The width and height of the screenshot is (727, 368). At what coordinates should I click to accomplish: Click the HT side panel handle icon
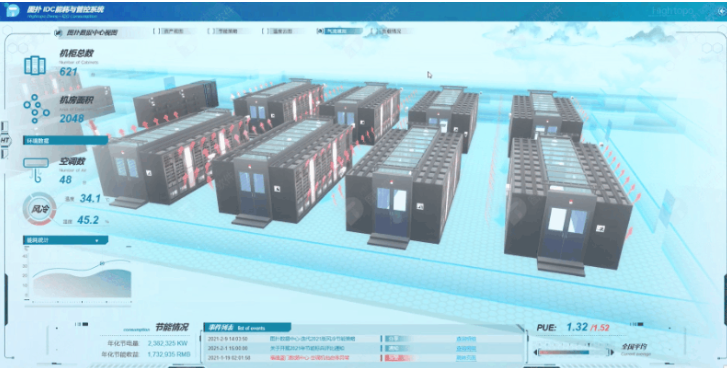[x=5, y=140]
